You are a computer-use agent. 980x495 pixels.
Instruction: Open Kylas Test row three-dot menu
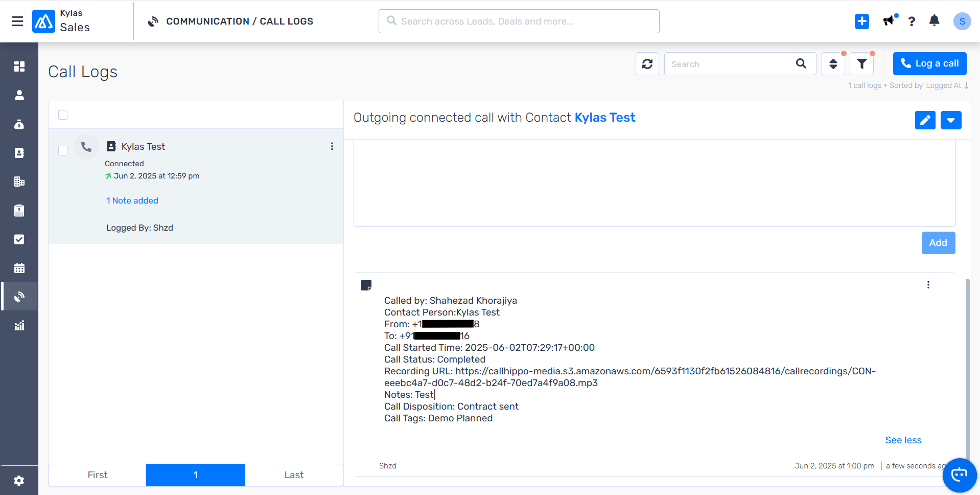tap(332, 146)
